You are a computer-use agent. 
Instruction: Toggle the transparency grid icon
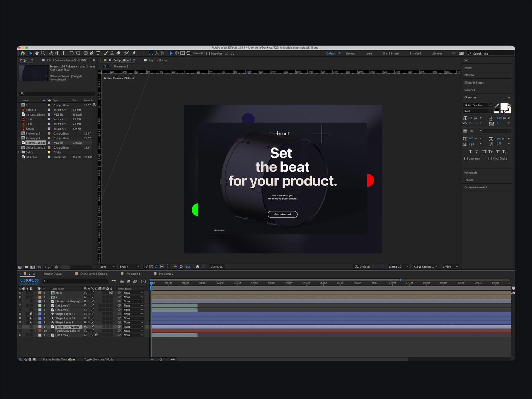pos(151,267)
